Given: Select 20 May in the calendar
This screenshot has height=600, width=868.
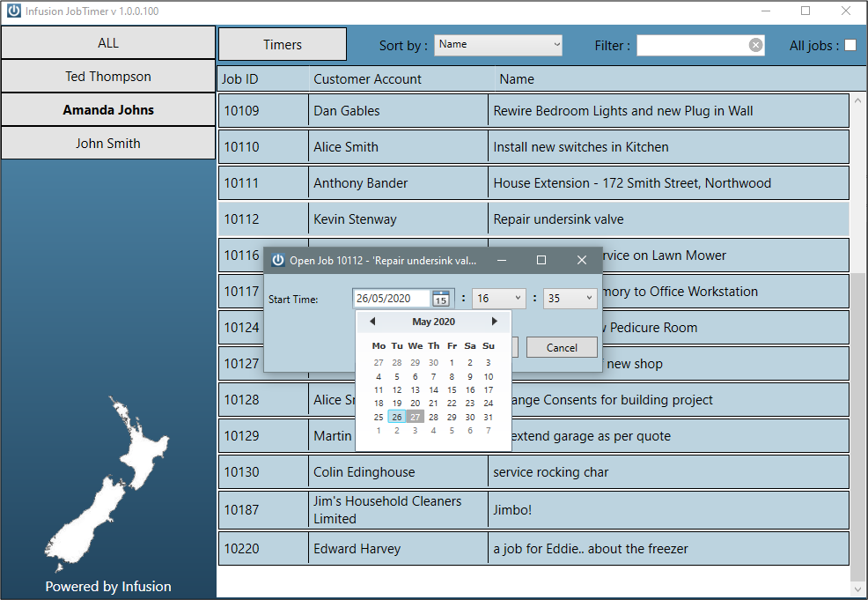Looking at the screenshot, I should (416, 404).
